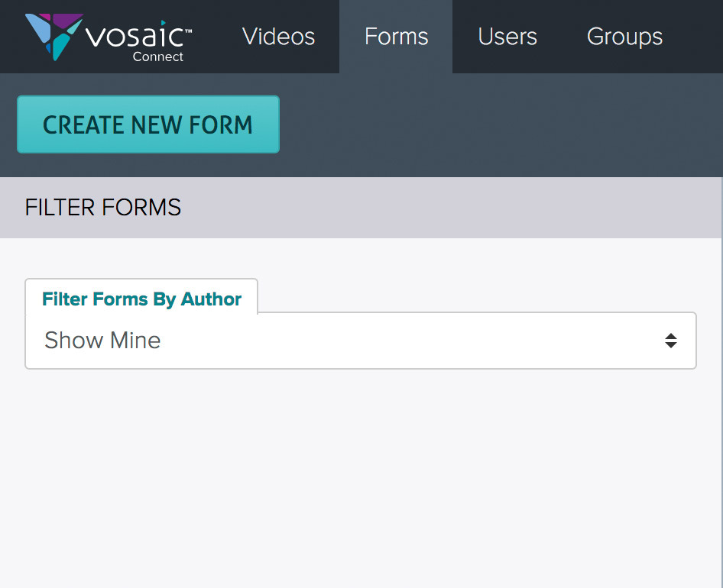
Task: Click the Connect subtitle under logo
Action: (x=157, y=57)
